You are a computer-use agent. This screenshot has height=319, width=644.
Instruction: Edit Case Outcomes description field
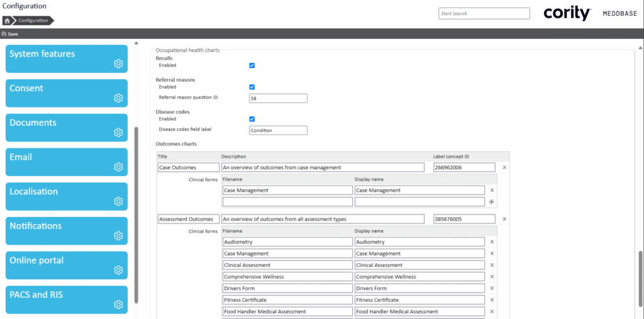[x=323, y=167]
